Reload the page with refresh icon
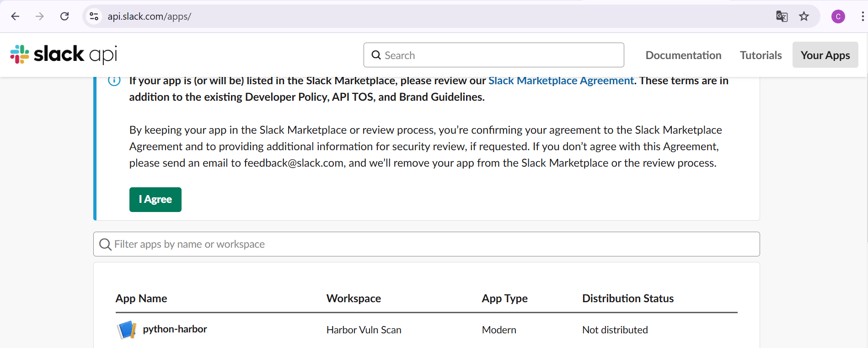 64,16
